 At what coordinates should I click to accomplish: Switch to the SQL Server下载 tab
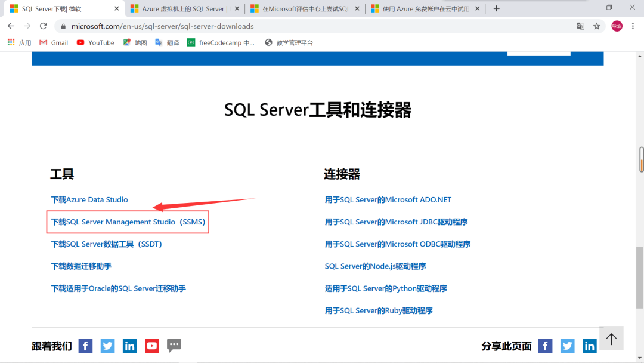pyautogui.click(x=65, y=8)
